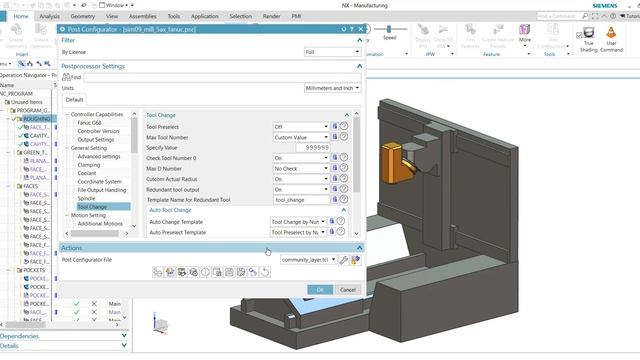Click the OK button
This screenshot has width=640, height=360.
(320, 290)
